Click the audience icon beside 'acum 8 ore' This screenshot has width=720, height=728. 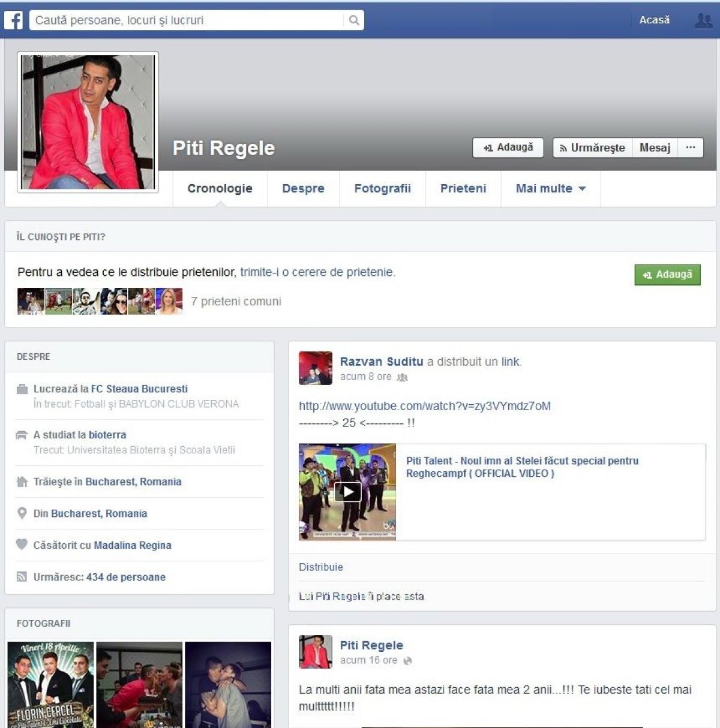point(402,377)
